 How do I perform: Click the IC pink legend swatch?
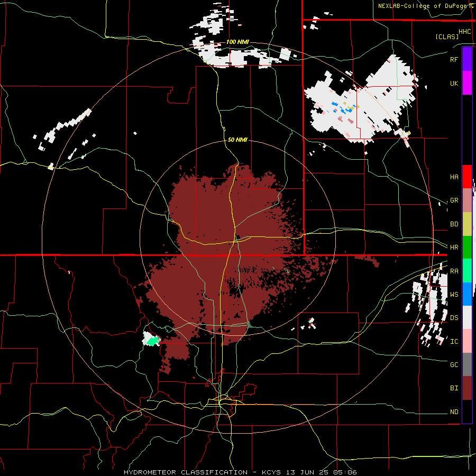(467, 341)
